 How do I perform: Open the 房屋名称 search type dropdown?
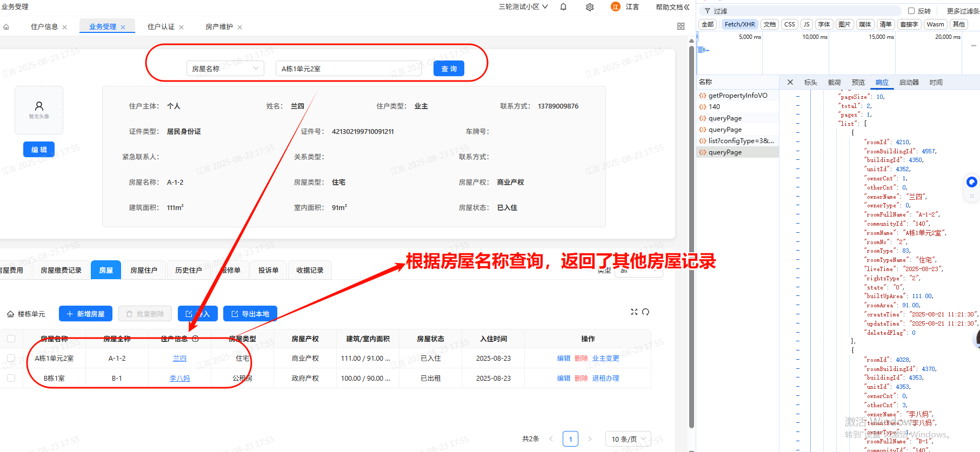[225, 69]
